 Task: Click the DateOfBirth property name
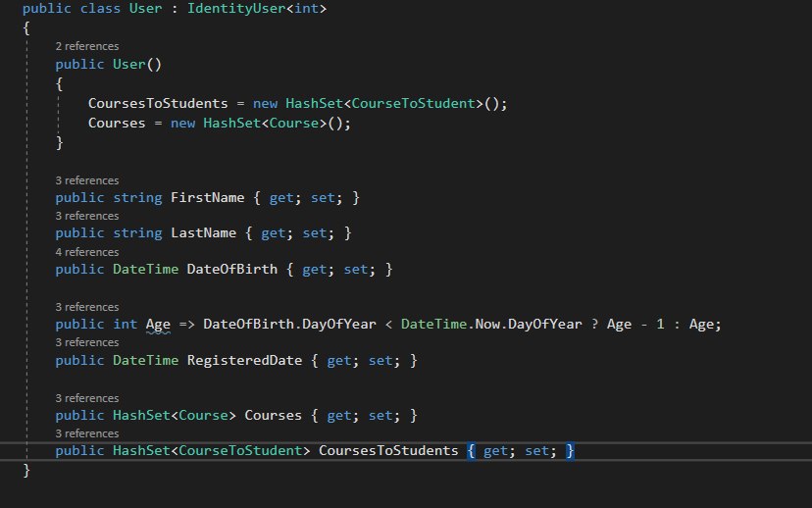(232, 270)
